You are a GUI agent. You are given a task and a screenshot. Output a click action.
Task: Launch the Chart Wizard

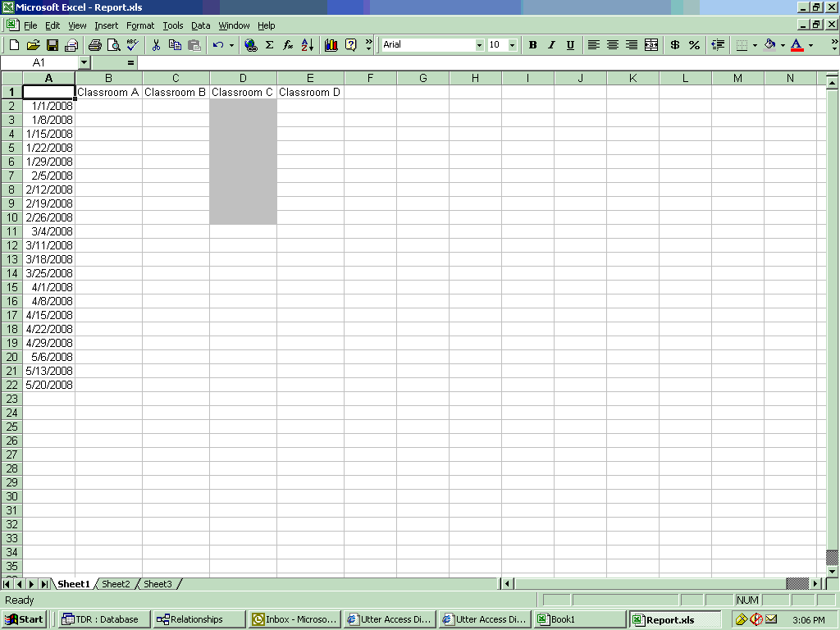331,45
